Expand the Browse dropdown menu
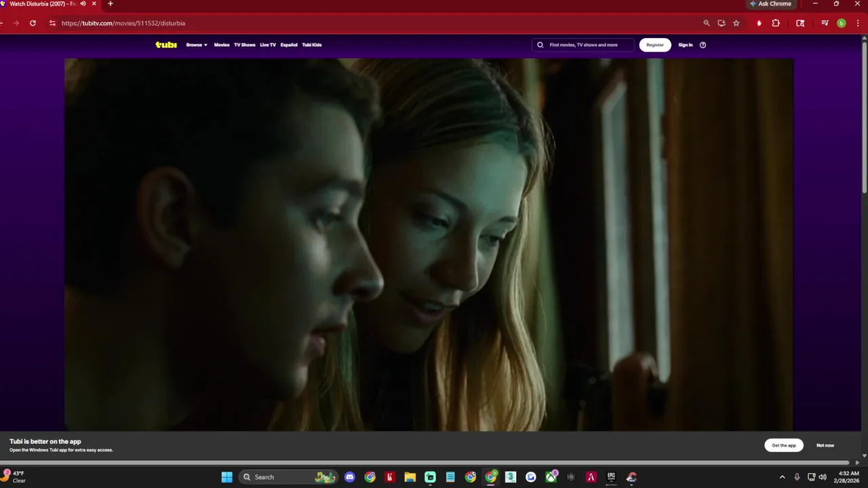This screenshot has width=868, height=488. click(x=197, y=45)
